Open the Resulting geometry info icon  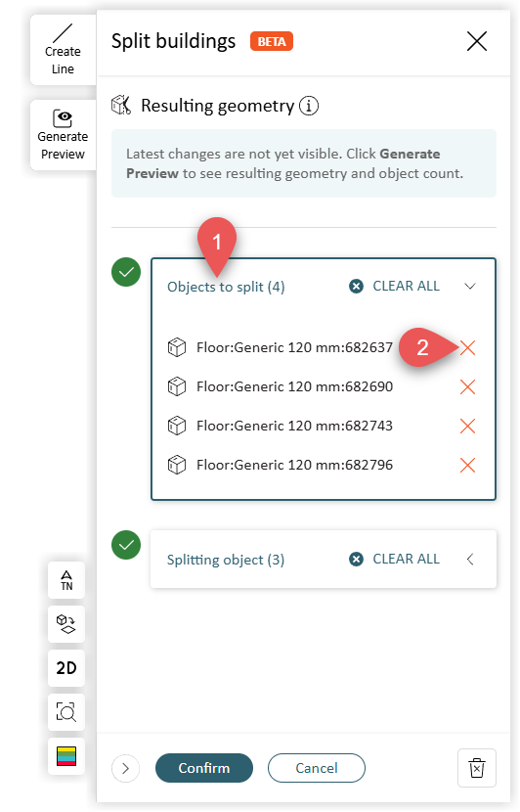(x=309, y=107)
